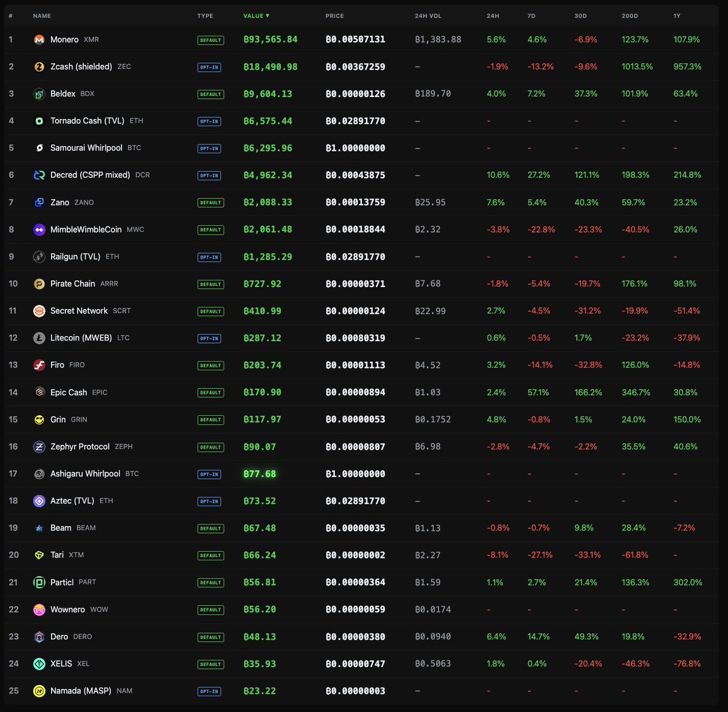728x712 pixels.
Task: Click Zcash 200D change 1013.5%
Action: (x=638, y=67)
